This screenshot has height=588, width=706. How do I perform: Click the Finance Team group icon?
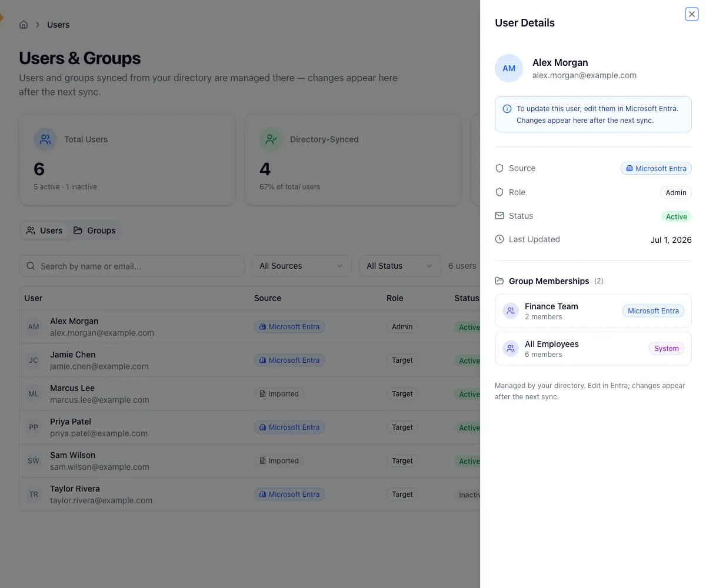(x=511, y=311)
